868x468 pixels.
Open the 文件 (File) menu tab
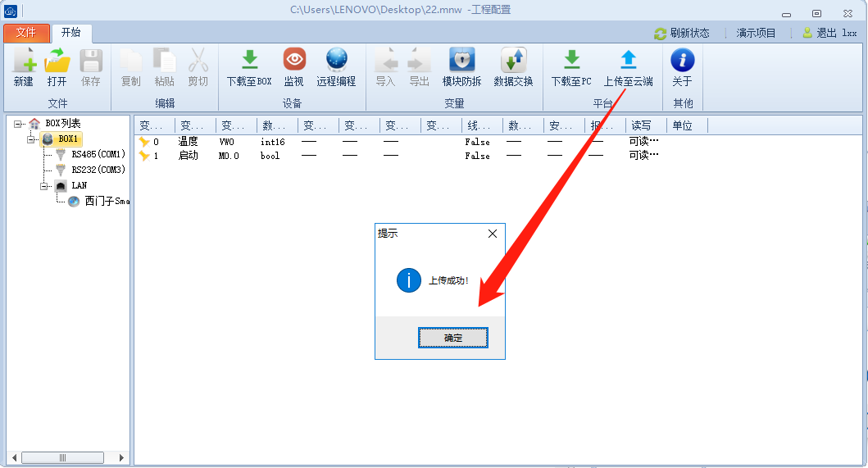pyautogui.click(x=26, y=33)
